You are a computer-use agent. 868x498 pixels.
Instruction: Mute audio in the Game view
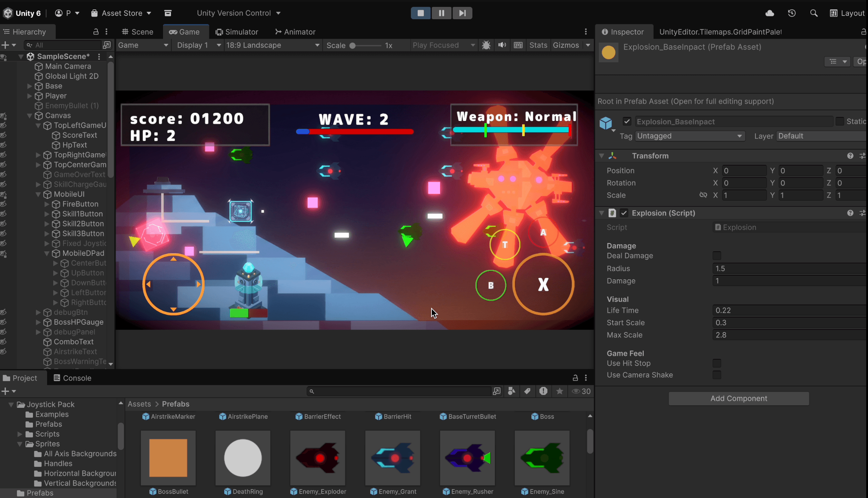click(x=502, y=45)
